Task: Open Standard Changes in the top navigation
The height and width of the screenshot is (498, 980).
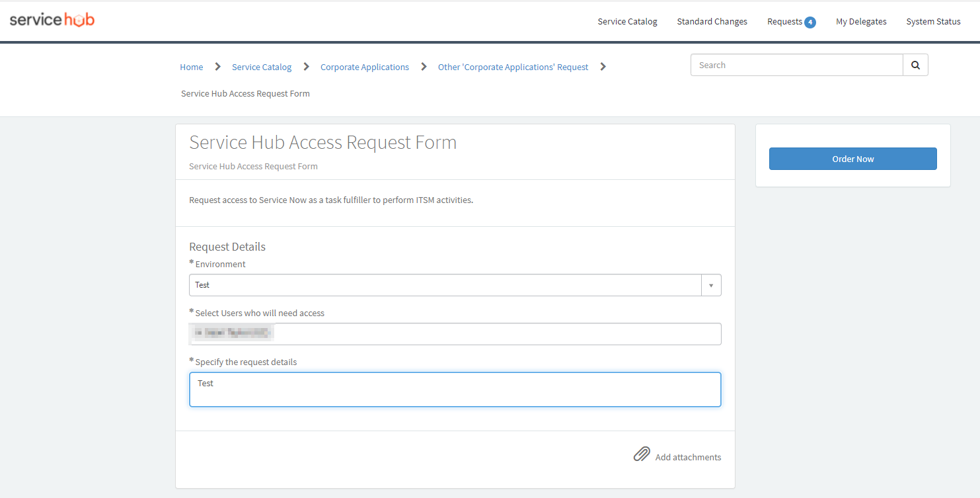Action: click(712, 21)
